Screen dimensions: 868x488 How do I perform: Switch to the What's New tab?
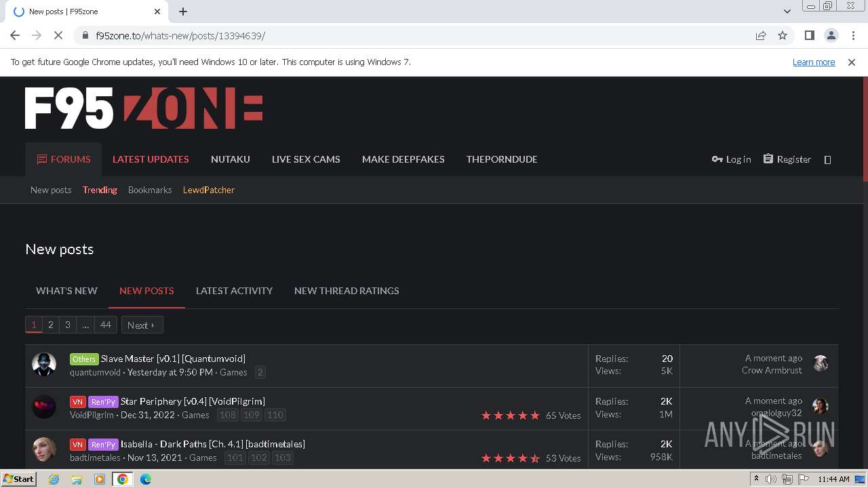pyautogui.click(x=66, y=291)
